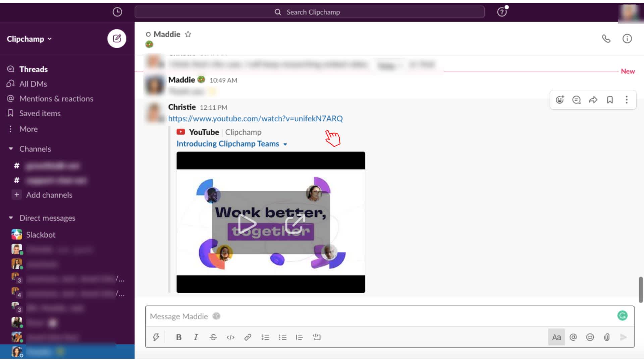644x362 pixels.
Task: Open video in new window icon
Action: coord(295,224)
